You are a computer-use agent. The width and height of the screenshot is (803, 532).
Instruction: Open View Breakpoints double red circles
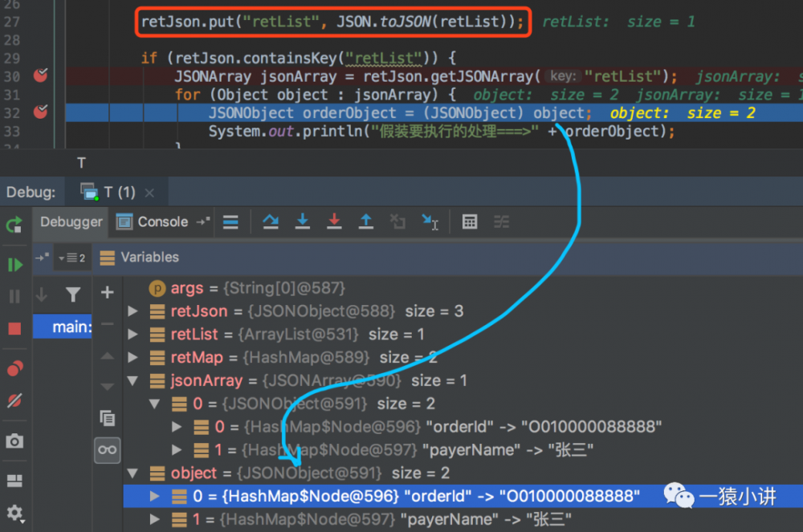click(x=14, y=368)
